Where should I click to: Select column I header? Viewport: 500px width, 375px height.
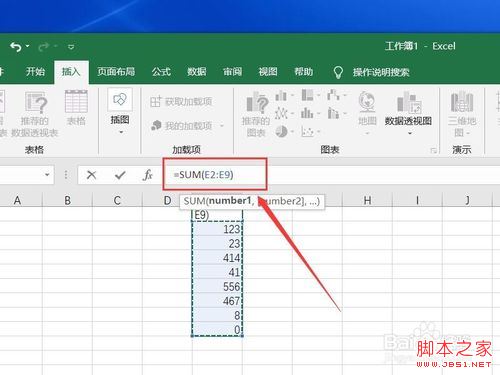tap(417, 200)
